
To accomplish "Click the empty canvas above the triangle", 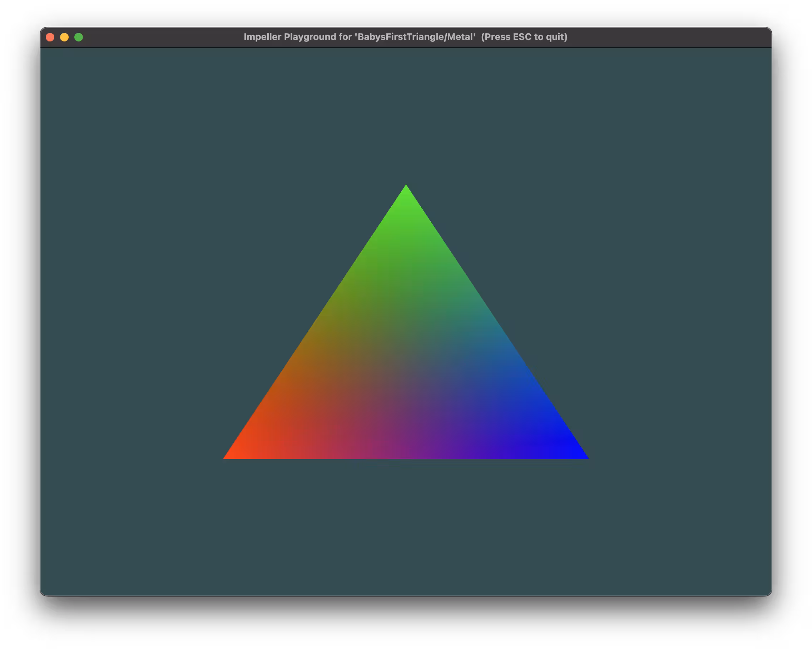I will [x=406, y=113].
